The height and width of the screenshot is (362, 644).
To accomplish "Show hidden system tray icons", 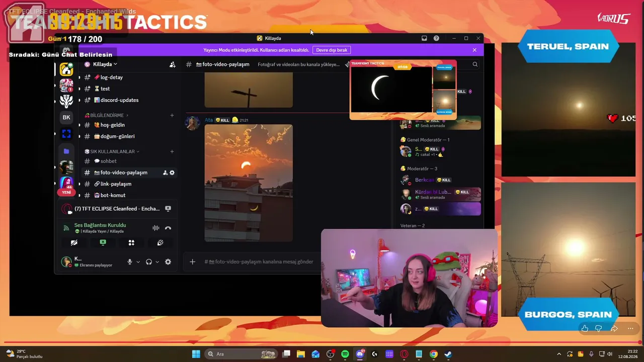I will [x=558, y=354].
